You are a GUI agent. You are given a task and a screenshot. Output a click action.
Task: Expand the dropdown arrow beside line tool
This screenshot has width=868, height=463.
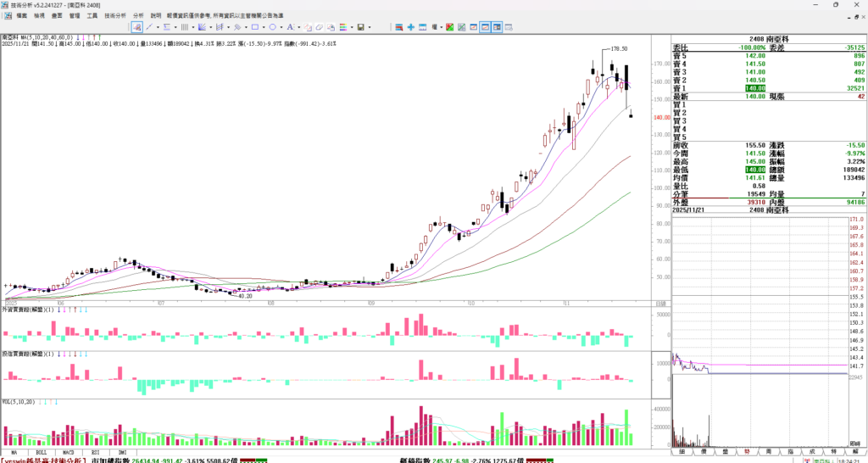158,27
